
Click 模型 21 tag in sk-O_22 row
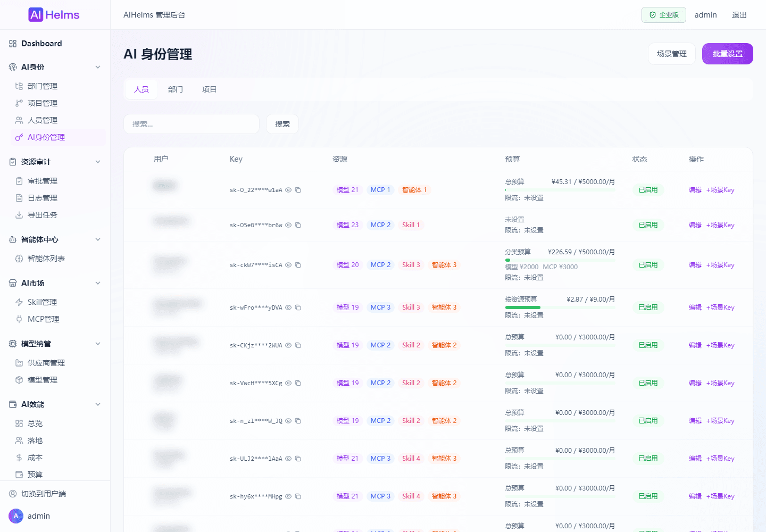tap(347, 190)
